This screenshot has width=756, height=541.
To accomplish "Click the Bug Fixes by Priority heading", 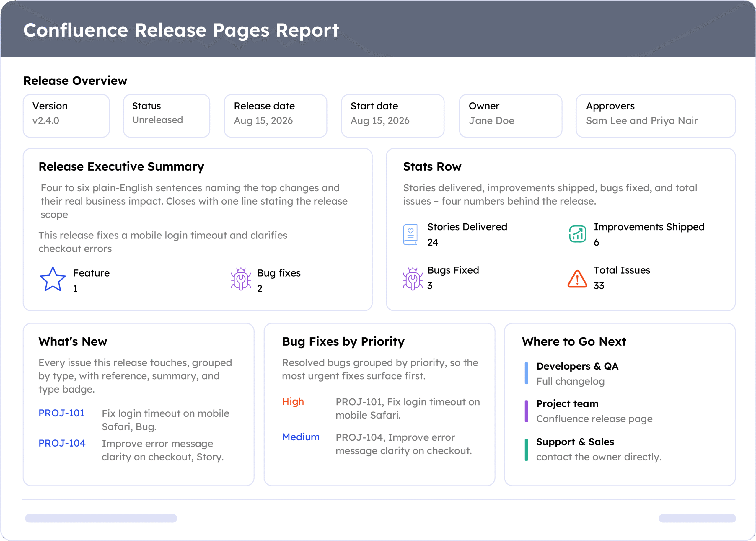I will click(x=343, y=342).
